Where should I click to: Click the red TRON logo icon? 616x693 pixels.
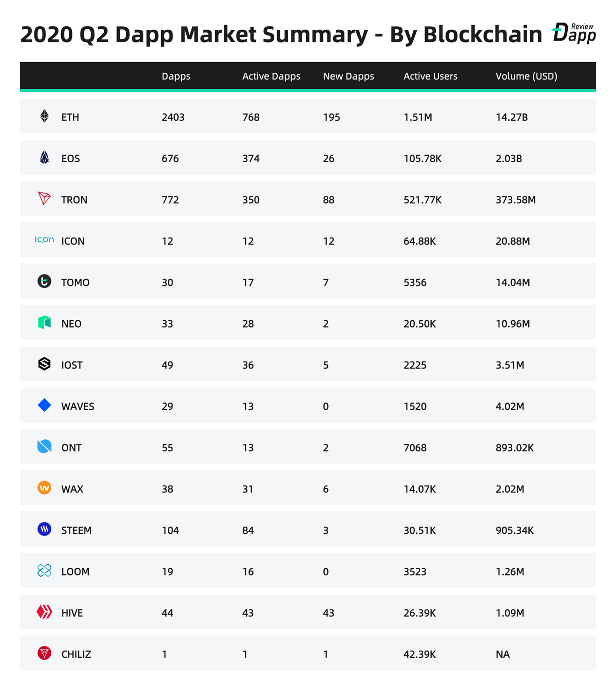click(x=45, y=199)
